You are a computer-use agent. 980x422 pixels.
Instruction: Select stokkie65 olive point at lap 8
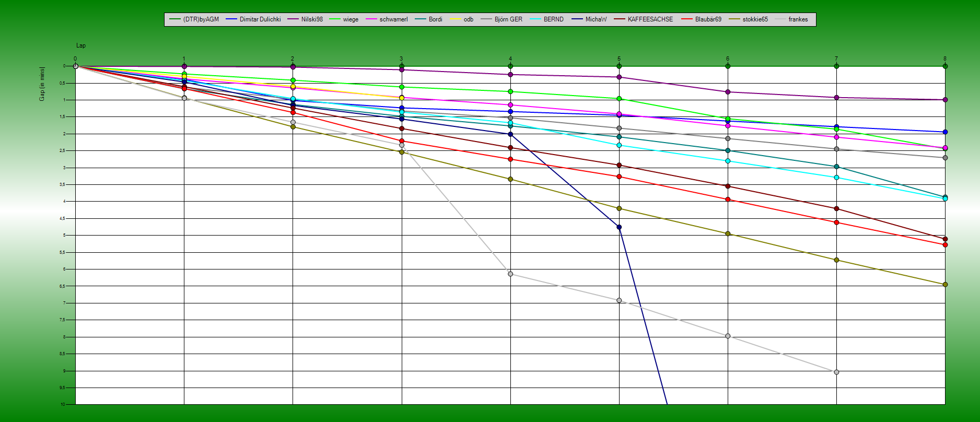click(945, 285)
